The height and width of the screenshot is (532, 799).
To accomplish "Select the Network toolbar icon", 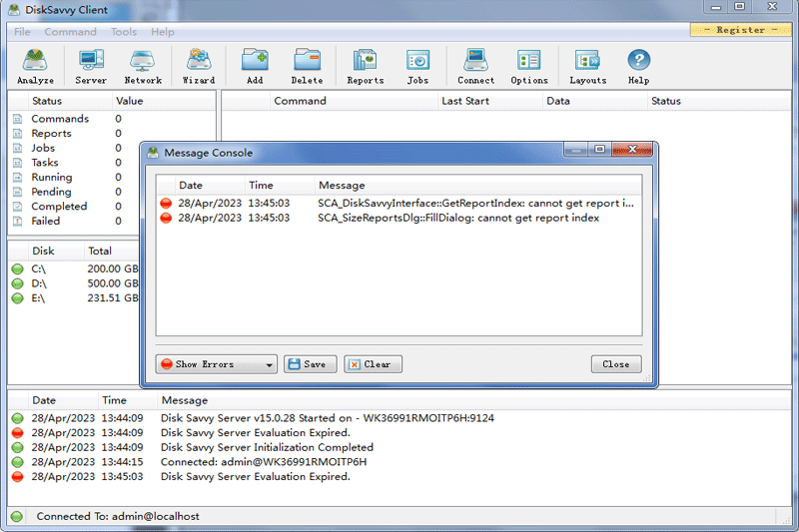I will point(143,66).
